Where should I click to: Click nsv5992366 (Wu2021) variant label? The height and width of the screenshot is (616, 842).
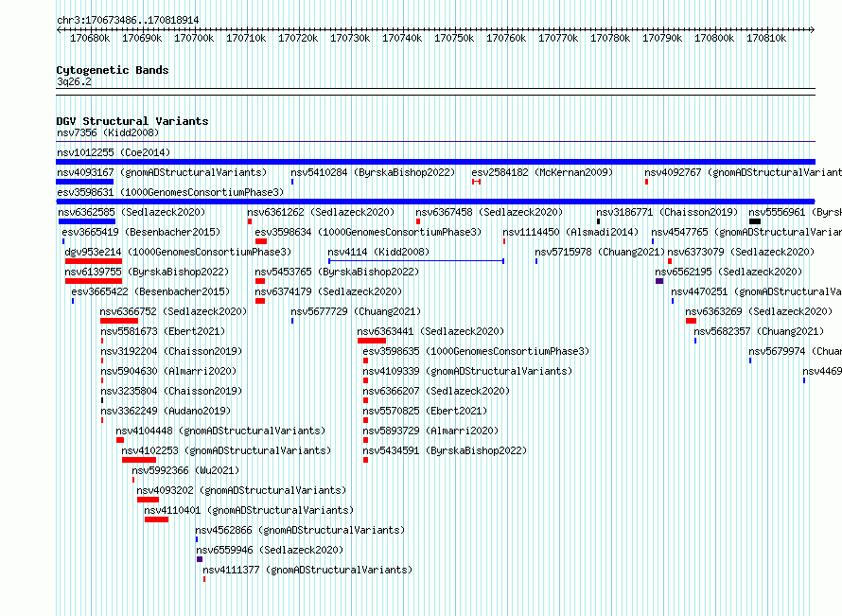point(185,470)
